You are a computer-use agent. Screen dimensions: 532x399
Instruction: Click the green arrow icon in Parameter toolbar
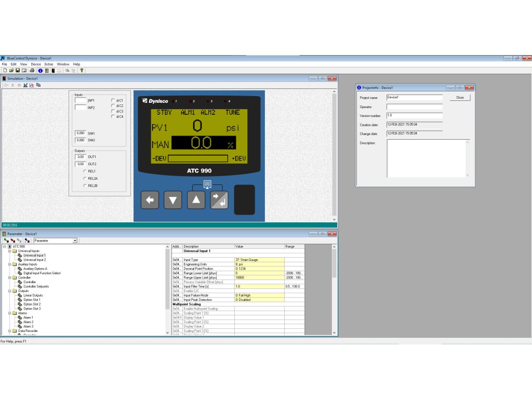point(6,241)
